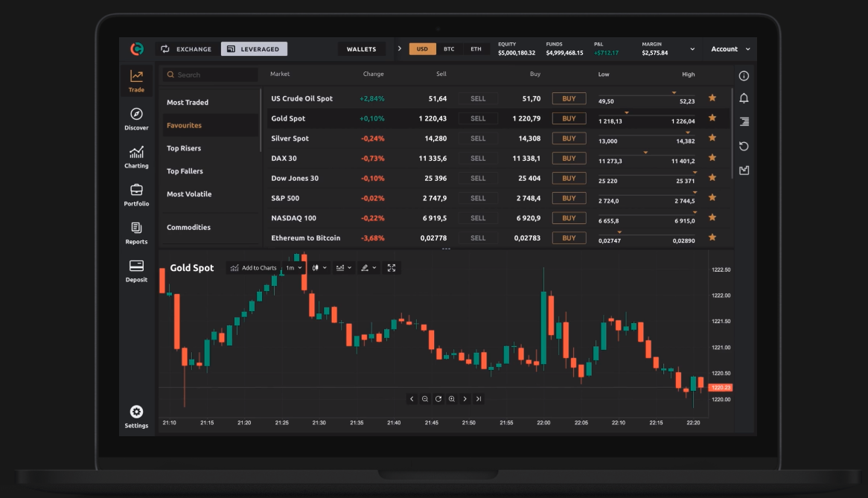The image size is (868, 498).
Task: Open Settings gear in sidebar
Action: [x=136, y=417]
